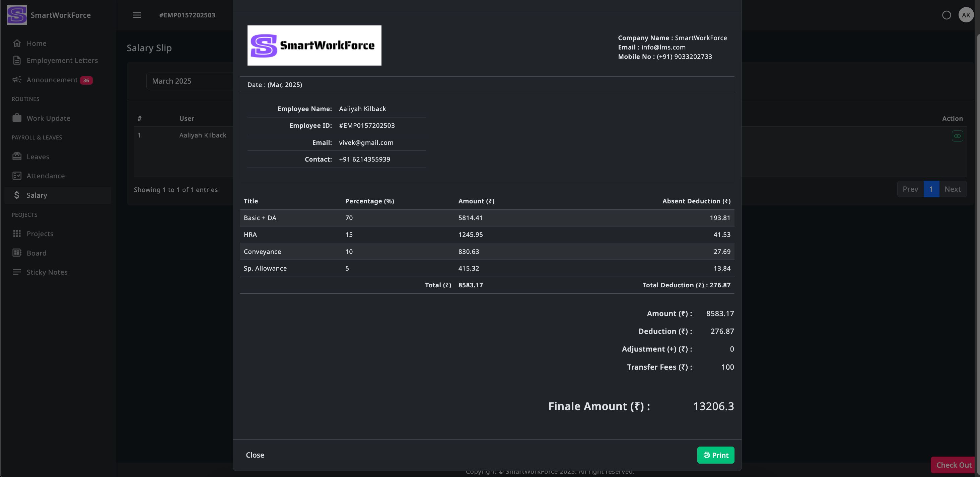Viewport: 980px width, 477px height.
Task: Click the green eye view action
Action: [957, 136]
